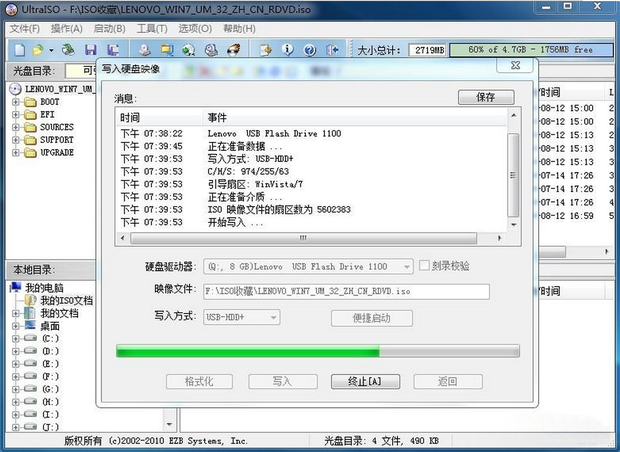Select the SUPPORT folder in disc tree
The width and height of the screenshot is (620, 452).
(57, 140)
